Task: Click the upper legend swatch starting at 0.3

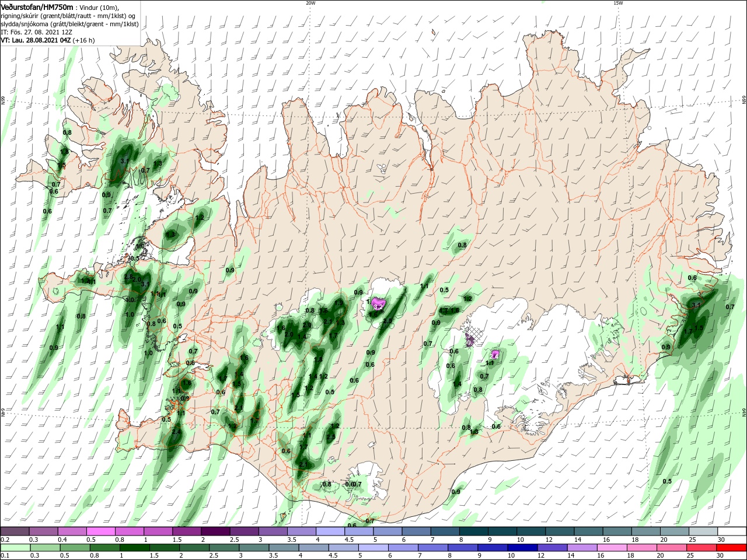Action: (x=44, y=531)
